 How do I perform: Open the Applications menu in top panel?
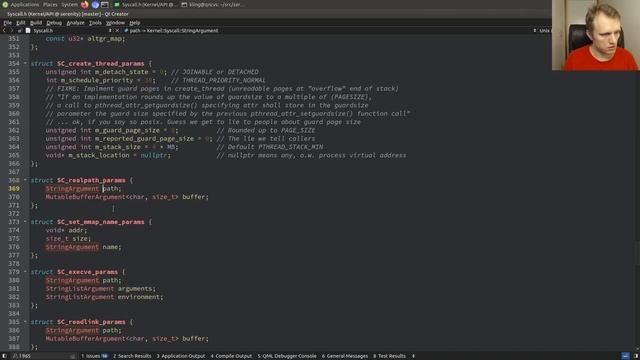pos(24,4)
